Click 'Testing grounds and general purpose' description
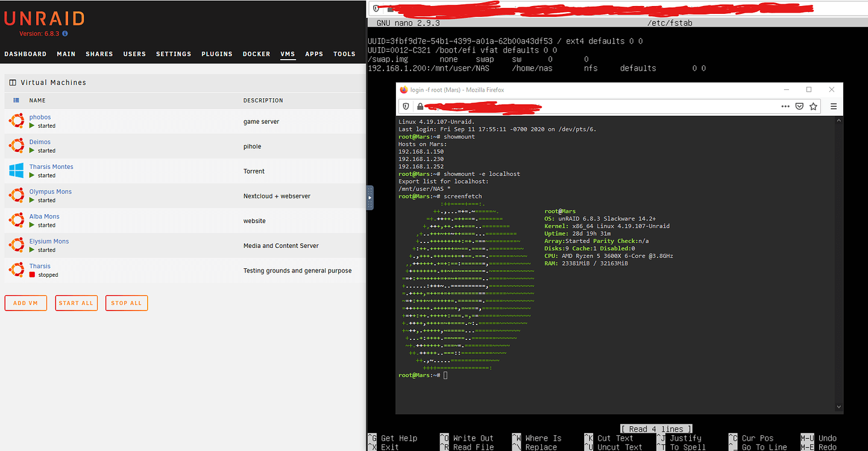868x451 pixels. coord(297,270)
